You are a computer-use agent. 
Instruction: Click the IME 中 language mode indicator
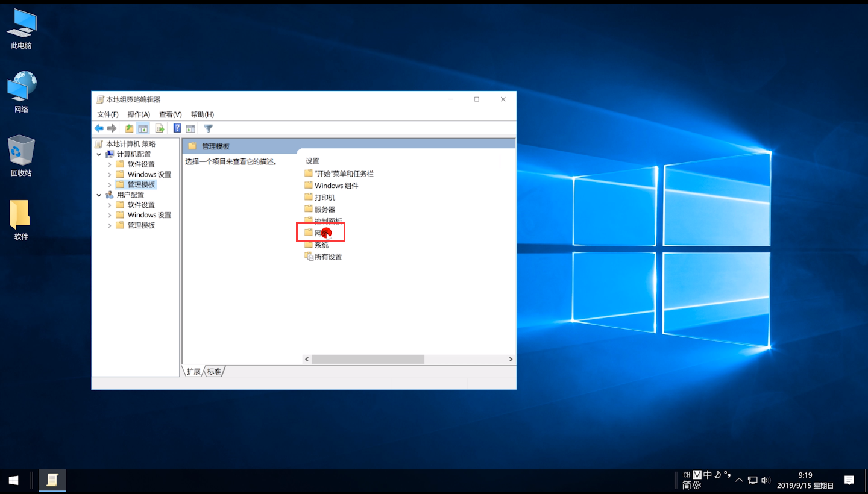(x=708, y=475)
